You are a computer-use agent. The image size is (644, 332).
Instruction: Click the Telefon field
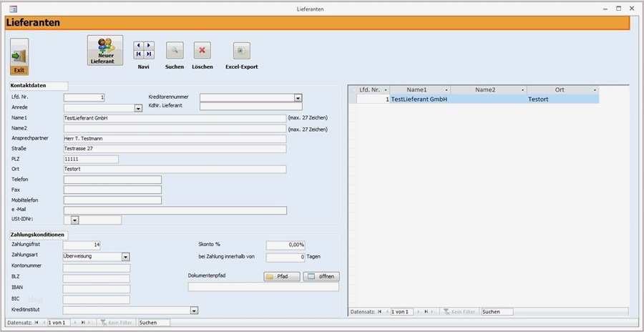pyautogui.click(x=112, y=180)
